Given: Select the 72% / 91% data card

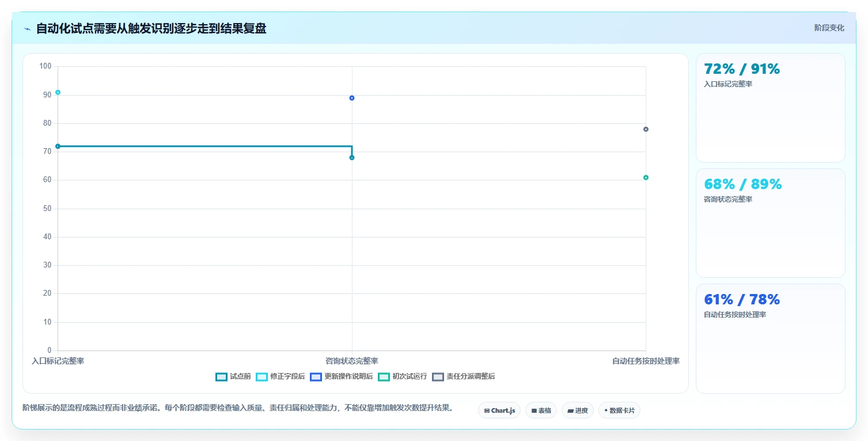Looking at the screenshot, I should coord(771,108).
